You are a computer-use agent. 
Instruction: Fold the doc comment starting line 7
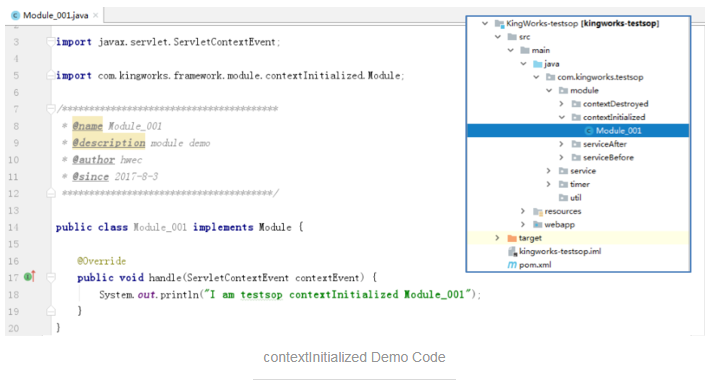tap(51, 109)
